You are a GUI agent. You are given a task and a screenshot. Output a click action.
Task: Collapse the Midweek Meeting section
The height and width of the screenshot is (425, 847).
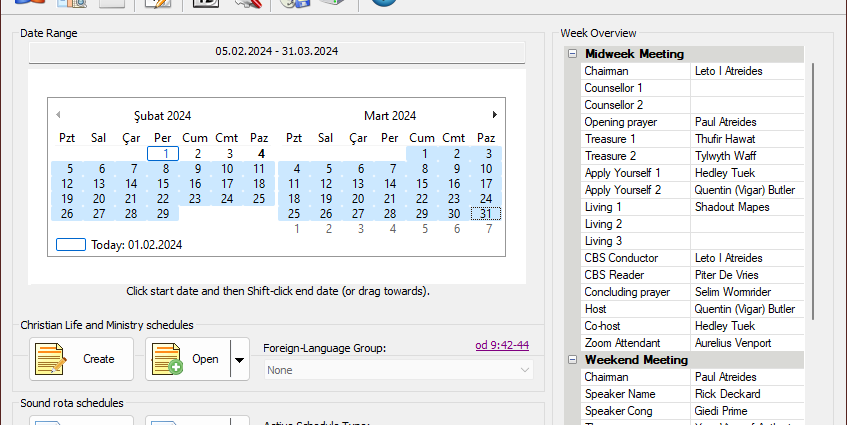(x=573, y=54)
